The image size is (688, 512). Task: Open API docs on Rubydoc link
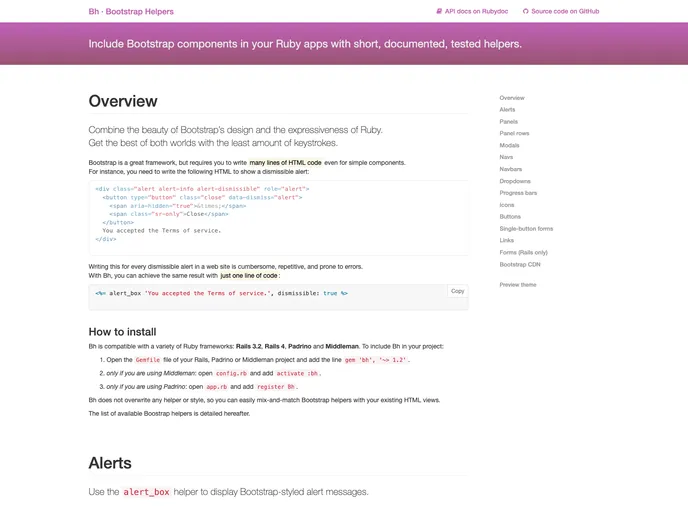coord(472,11)
